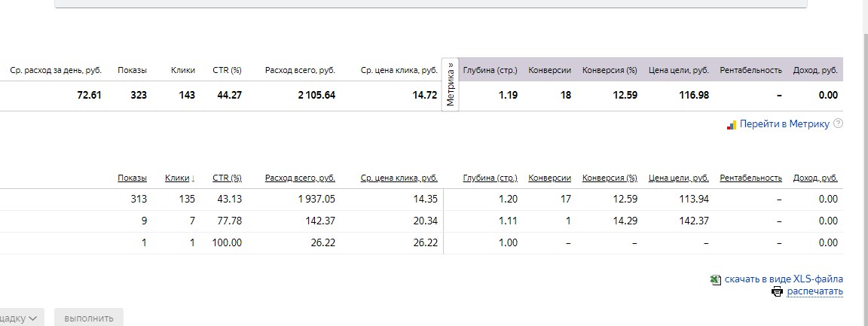Sort table by Показы column header
Screen dimensions: 868x326
pos(133,178)
